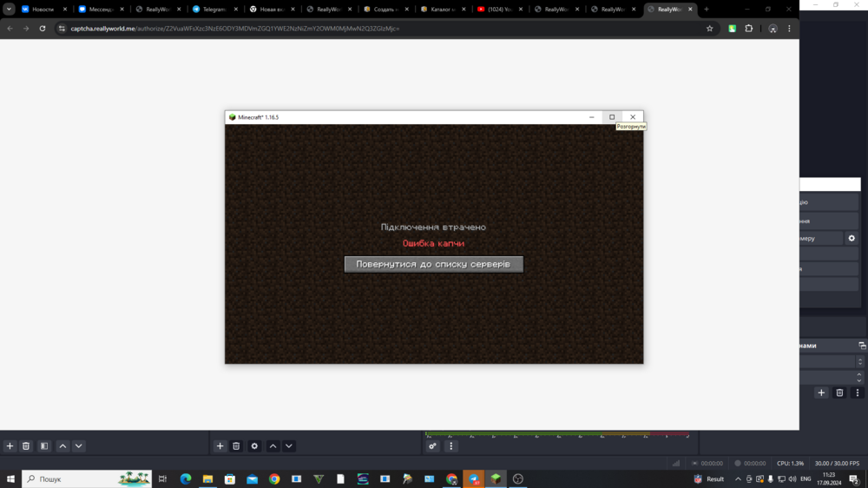Viewport: 868px width, 488px height.
Task: Open Windows Task View
Action: pos(162,478)
